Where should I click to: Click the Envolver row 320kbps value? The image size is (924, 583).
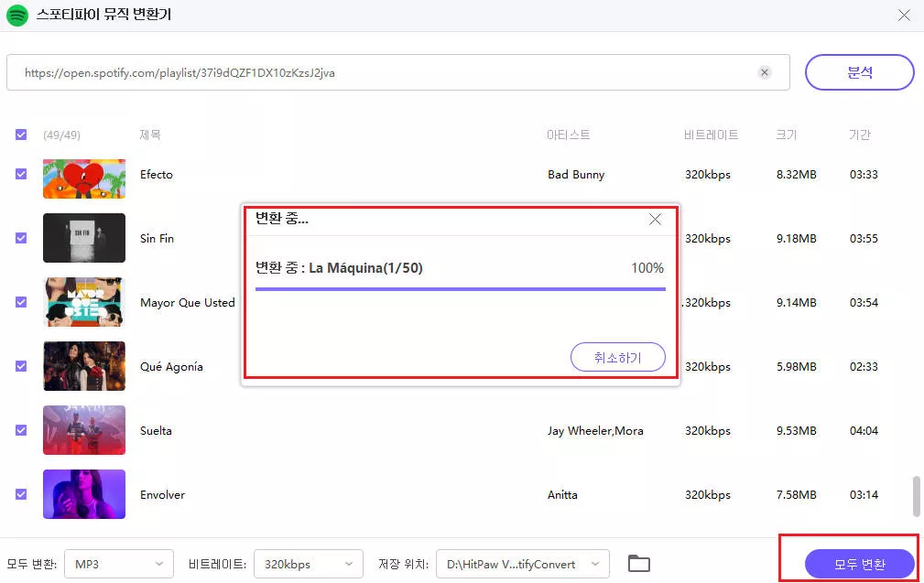tap(707, 494)
